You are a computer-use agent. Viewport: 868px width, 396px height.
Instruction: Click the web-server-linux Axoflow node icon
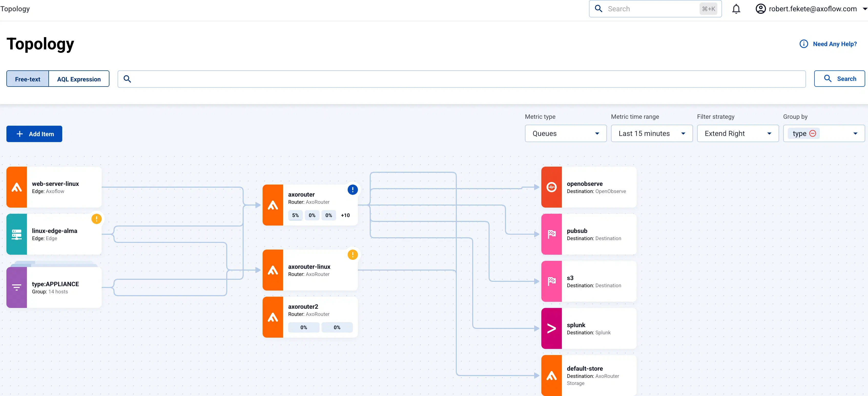point(16,187)
